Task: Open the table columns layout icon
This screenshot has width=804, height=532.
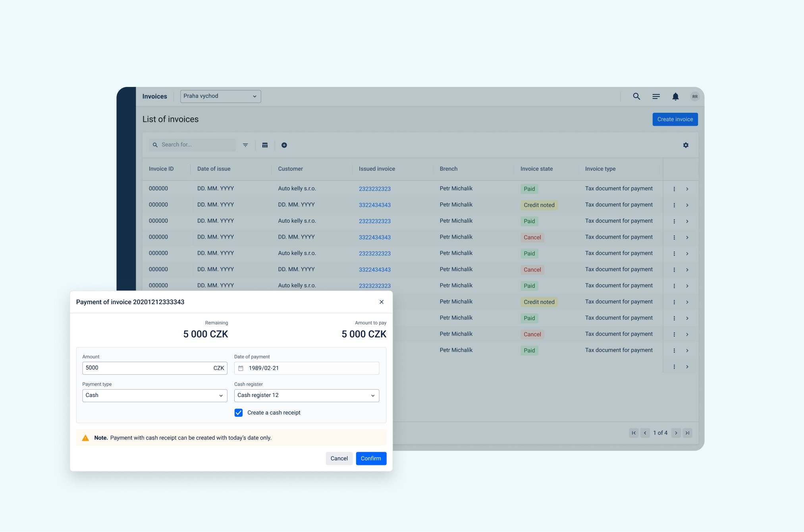Action: [x=265, y=145]
